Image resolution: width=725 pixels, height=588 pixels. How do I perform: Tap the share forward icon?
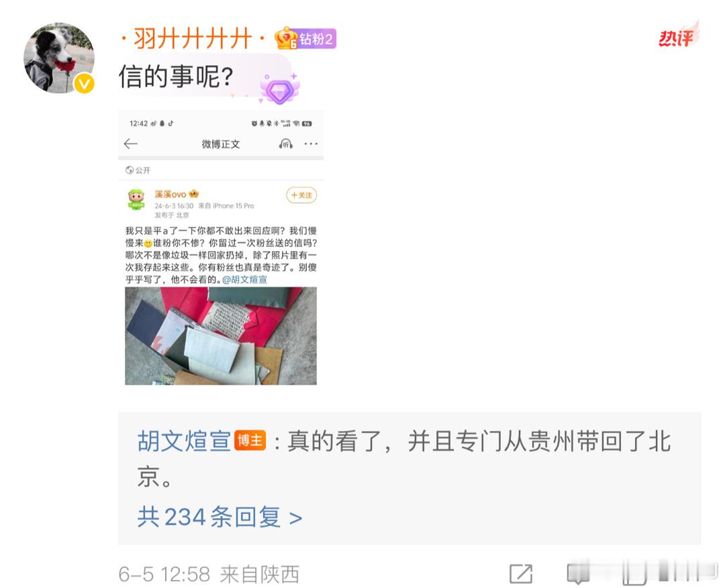point(521,575)
